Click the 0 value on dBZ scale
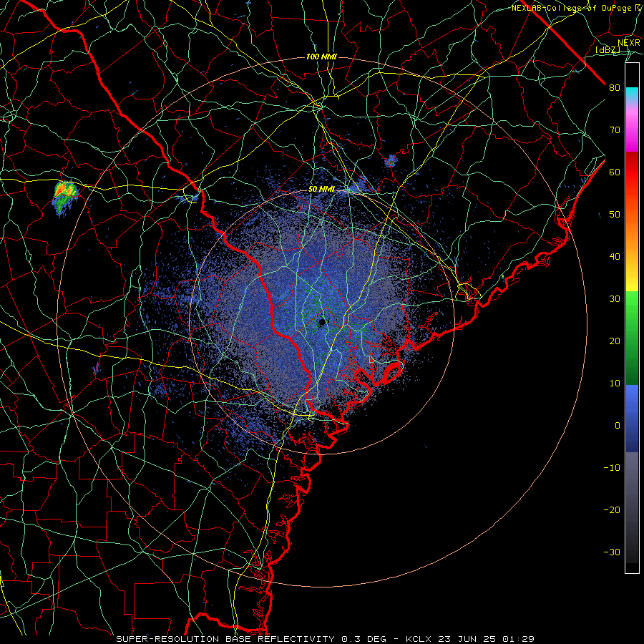The width and height of the screenshot is (644, 644). (618, 426)
